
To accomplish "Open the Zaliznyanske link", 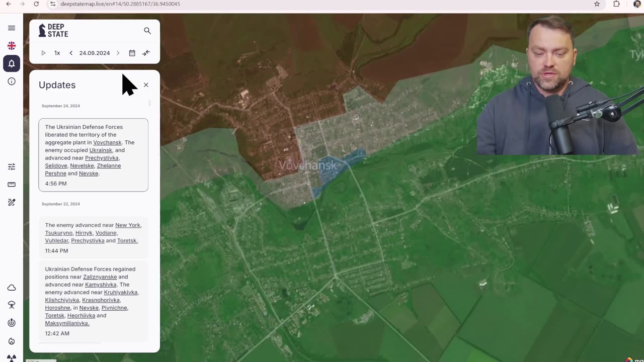I will tap(100, 277).
